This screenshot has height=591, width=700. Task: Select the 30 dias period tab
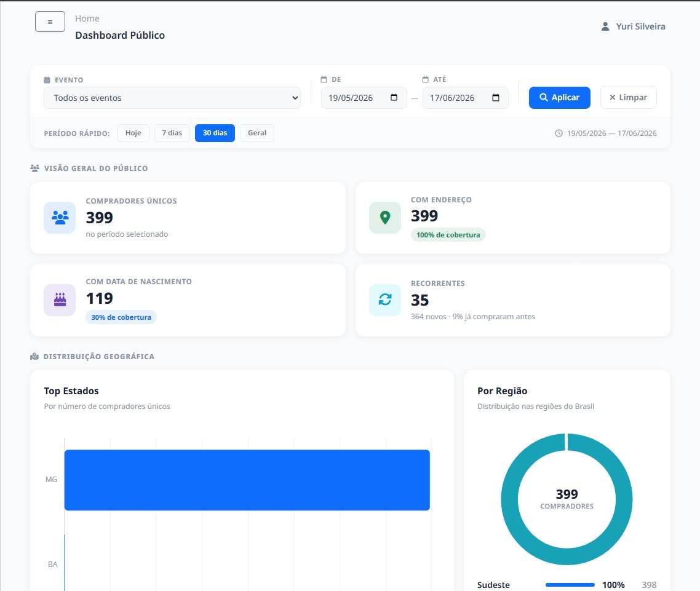pyautogui.click(x=215, y=133)
